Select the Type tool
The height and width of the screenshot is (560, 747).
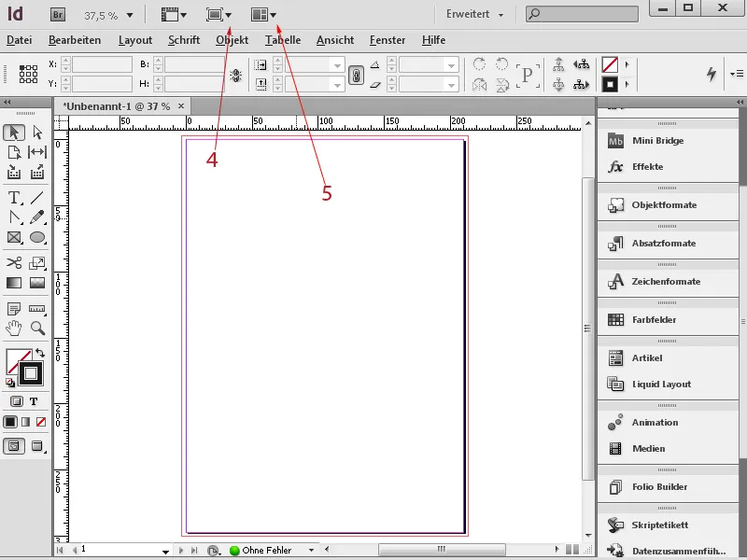point(13,197)
